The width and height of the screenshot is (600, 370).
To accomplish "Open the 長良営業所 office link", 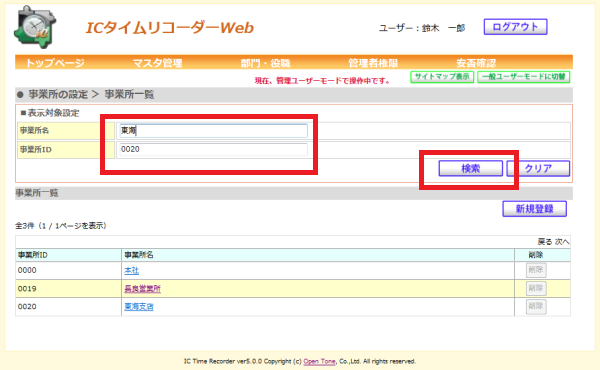I will tap(142, 289).
